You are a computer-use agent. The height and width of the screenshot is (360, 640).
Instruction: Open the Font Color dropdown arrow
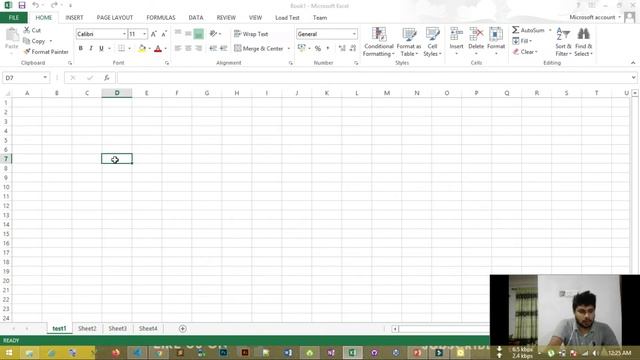[x=165, y=49]
